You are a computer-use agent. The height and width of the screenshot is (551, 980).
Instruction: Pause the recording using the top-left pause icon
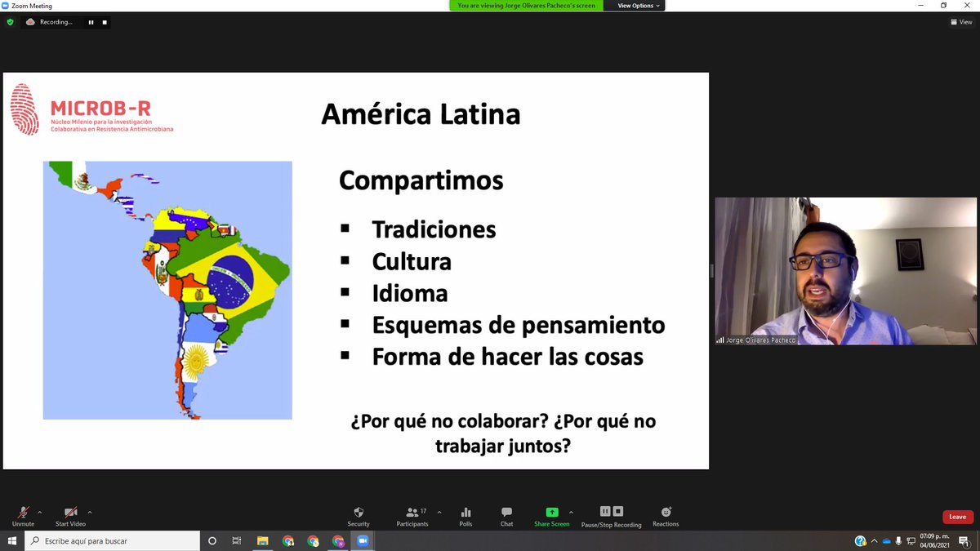(91, 22)
